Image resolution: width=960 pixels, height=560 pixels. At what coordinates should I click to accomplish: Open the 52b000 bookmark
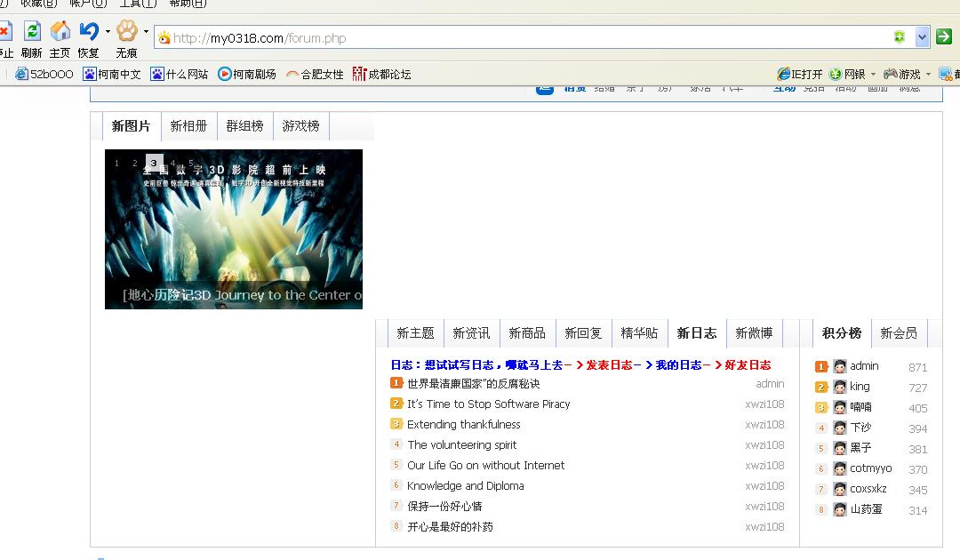coord(44,74)
